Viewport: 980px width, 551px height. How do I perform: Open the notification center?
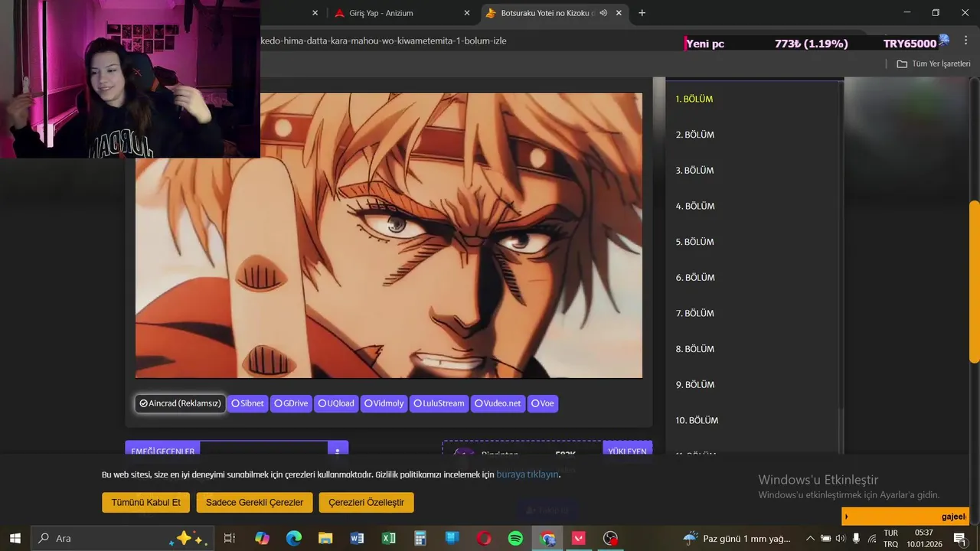(960, 538)
